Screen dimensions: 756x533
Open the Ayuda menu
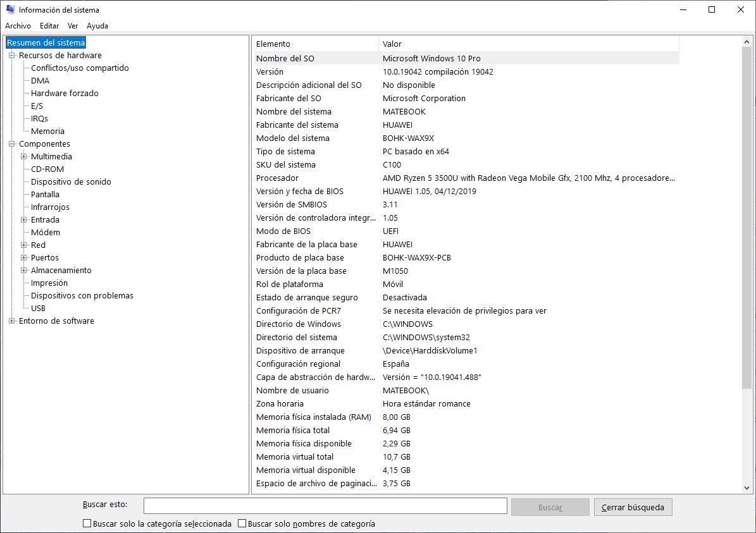pos(97,26)
